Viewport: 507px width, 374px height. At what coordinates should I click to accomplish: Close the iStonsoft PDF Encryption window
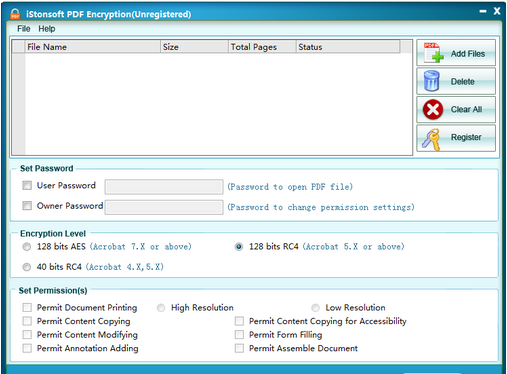coord(497,11)
